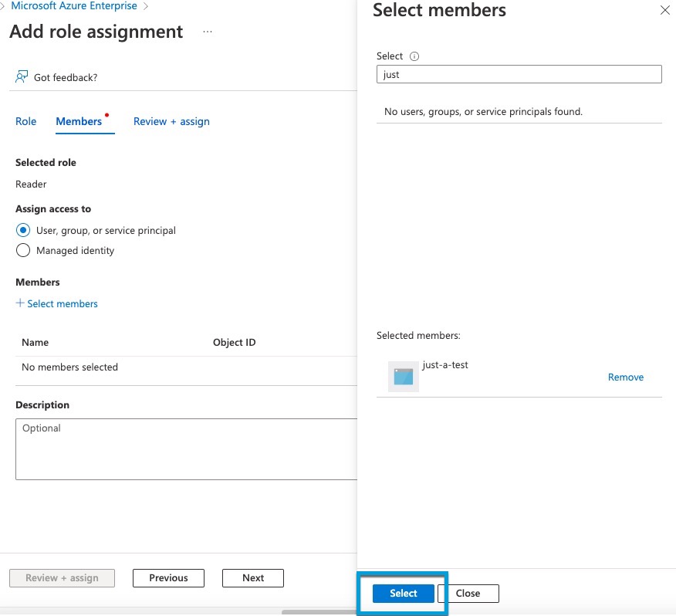This screenshot has width=676, height=616.
Task: Dismiss Select members pane with the X icon
Action: click(665, 11)
